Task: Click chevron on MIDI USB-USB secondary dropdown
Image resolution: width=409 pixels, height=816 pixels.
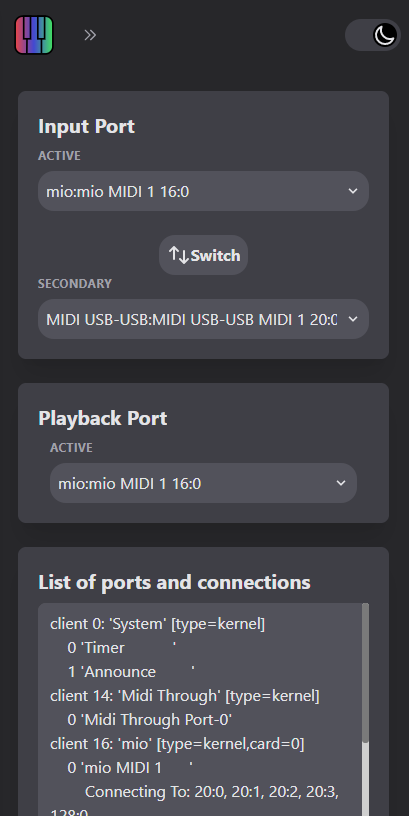Action: pyautogui.click(x=353, y=318)
